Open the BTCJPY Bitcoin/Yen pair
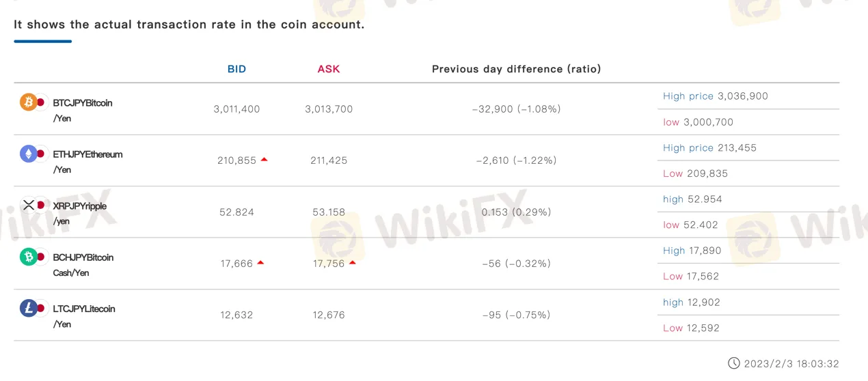The image size is (868, 381). click(x=83, y=110)
